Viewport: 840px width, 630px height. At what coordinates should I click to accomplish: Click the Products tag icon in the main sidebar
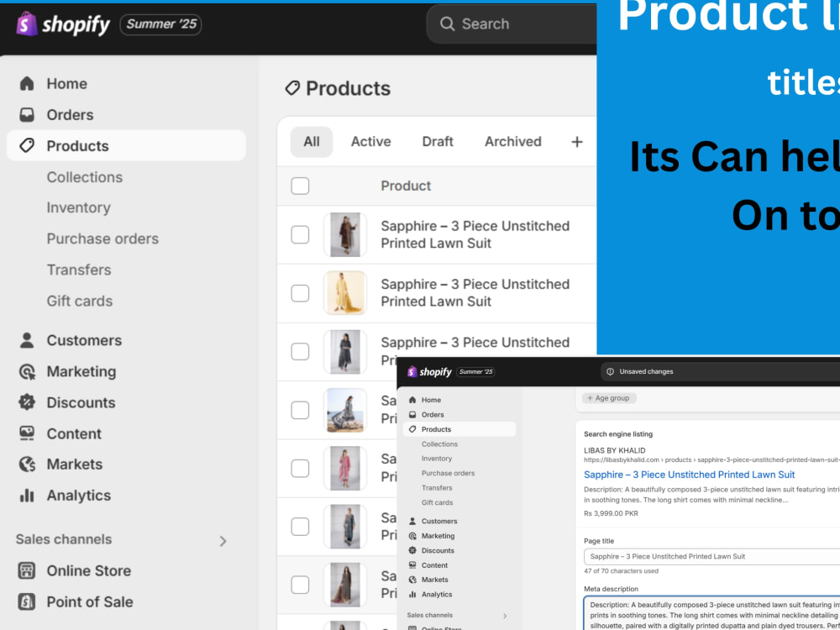tap(27, 145)
